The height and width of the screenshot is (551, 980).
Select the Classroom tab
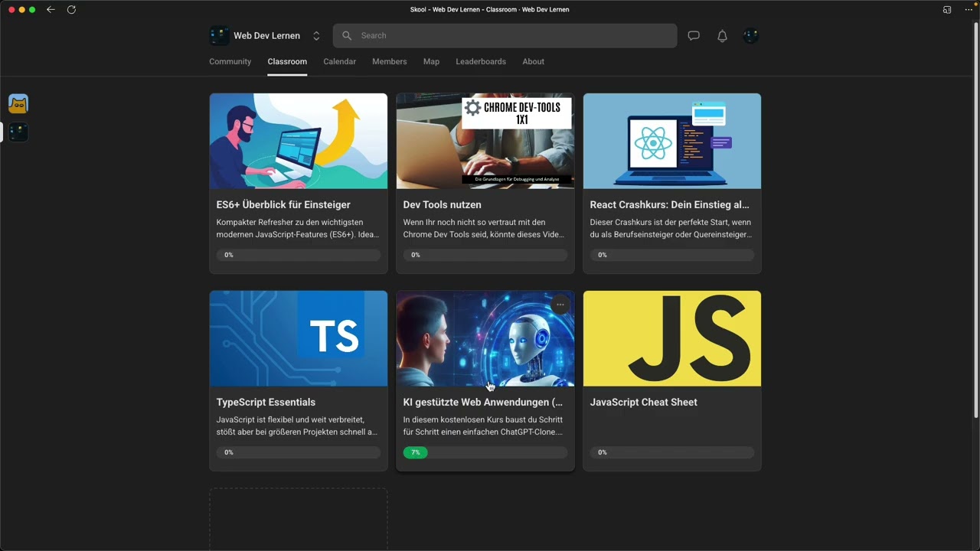[x=287, y=61]
